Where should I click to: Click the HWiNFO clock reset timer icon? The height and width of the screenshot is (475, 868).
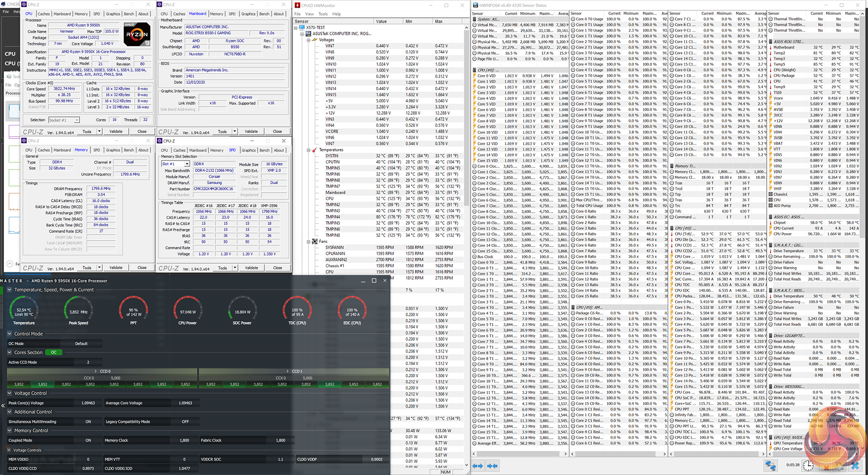click(808, 465)
